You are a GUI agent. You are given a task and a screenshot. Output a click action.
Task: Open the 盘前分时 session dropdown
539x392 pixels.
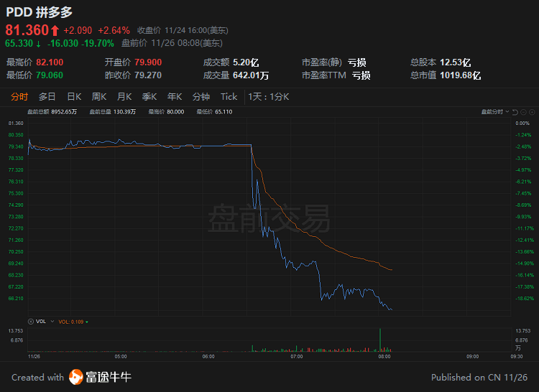pos(495,112)
